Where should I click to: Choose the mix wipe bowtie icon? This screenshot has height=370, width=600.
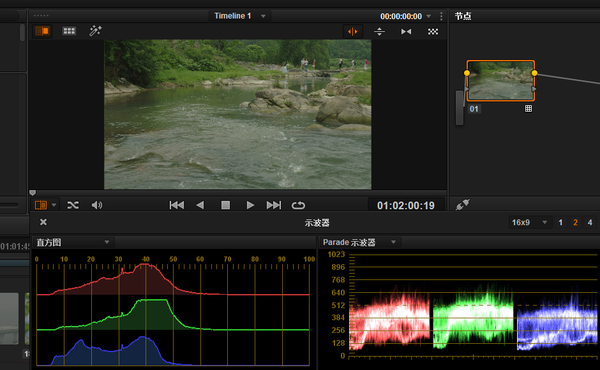pos(406,31)
